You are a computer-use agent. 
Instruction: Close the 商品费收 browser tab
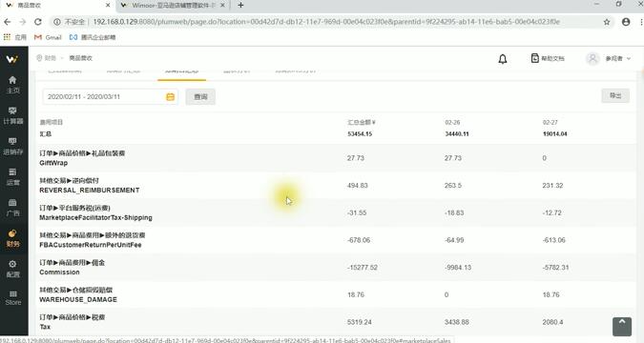(x=108, y=6)
